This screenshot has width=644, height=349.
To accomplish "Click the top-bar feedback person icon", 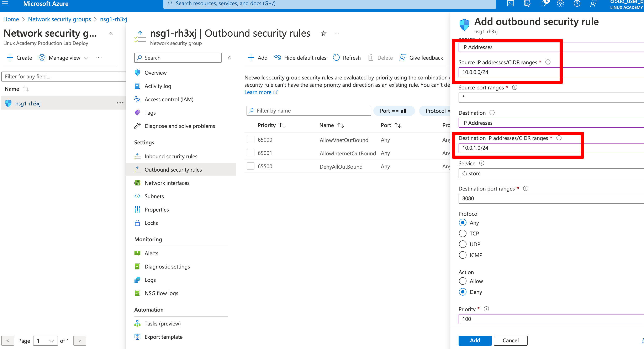I will [x=593, y=4].
